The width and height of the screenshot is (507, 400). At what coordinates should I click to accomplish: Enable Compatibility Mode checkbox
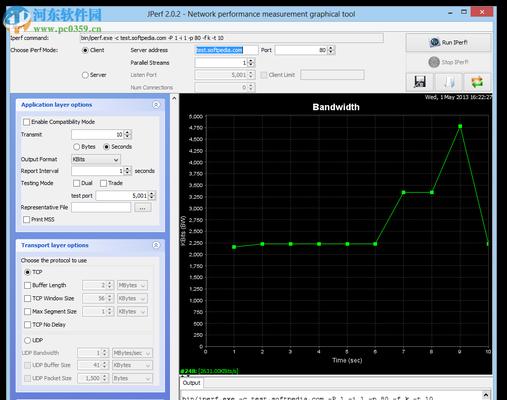[26, 122]
